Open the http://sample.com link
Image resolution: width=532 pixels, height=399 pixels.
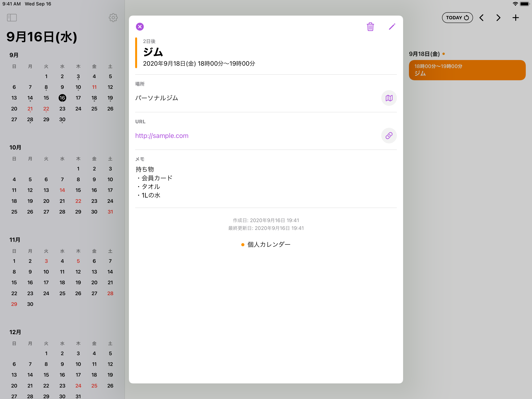(x=162, y=135)
